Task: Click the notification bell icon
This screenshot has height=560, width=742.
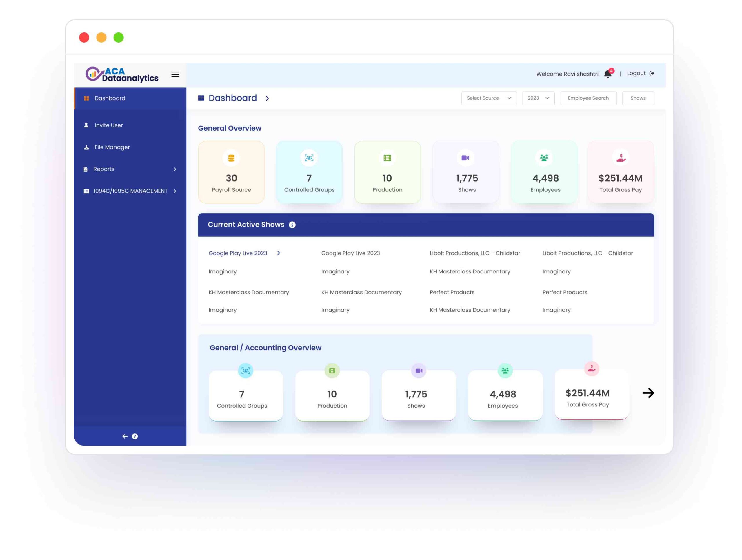Action: point(608,74)
